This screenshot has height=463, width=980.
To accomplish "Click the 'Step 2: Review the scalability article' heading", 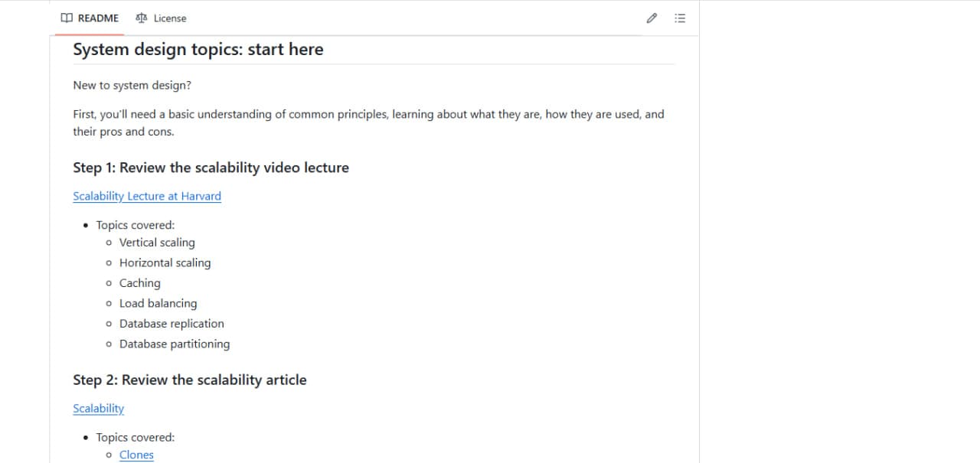I will 190,380.
